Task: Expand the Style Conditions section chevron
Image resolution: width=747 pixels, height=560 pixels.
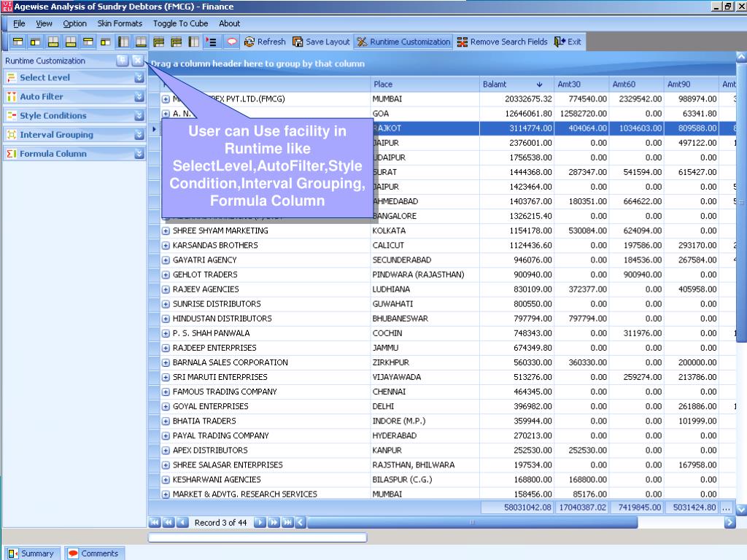Action: point(139,116)
